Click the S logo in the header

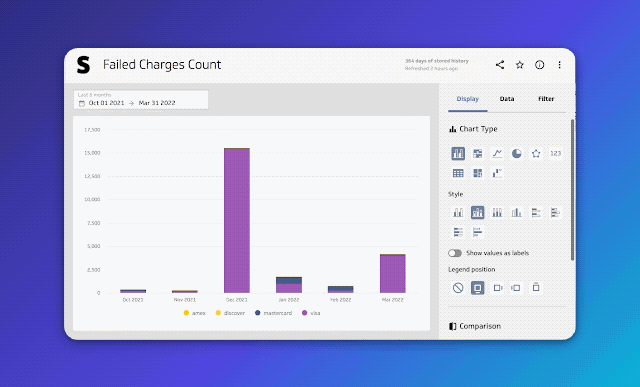tap(83, 65)
